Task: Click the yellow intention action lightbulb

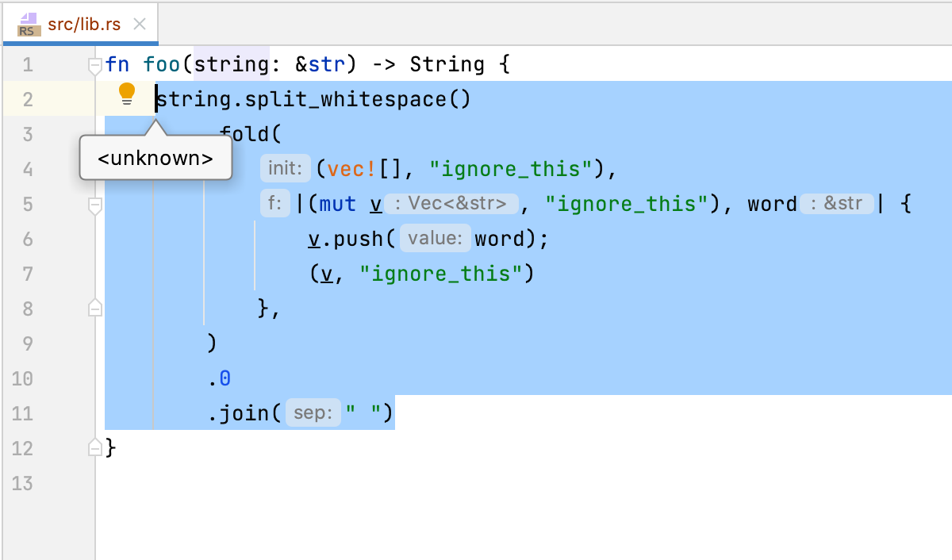Action: click(127, 93)
